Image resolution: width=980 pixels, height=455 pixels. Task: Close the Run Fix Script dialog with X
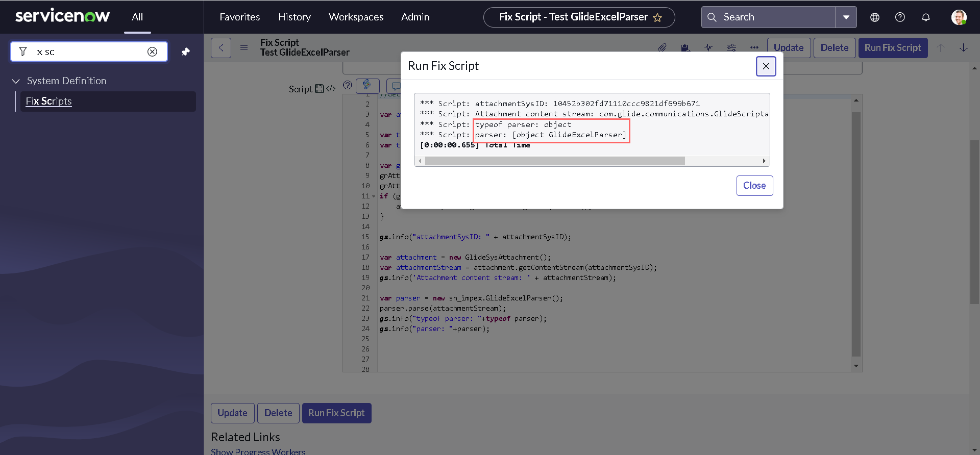(766, 66)
